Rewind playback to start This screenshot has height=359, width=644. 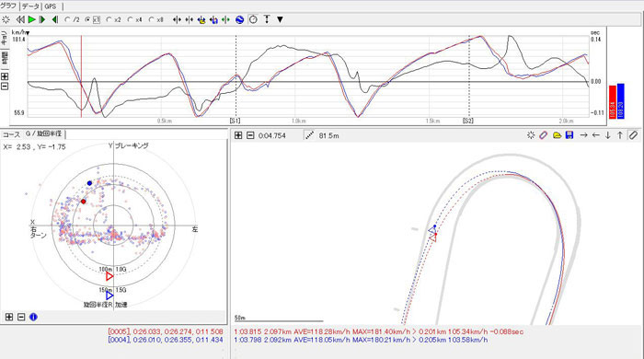20,19
